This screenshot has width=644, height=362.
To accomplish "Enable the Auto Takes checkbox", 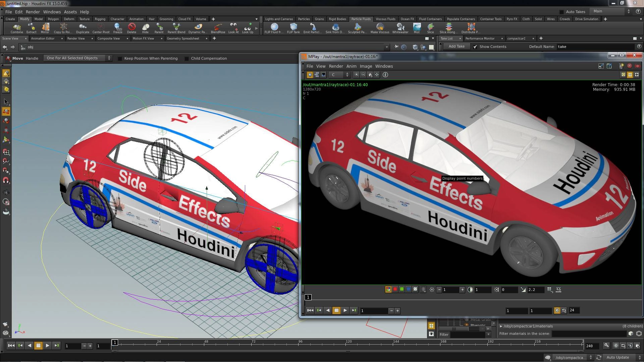I will (561, 12).
